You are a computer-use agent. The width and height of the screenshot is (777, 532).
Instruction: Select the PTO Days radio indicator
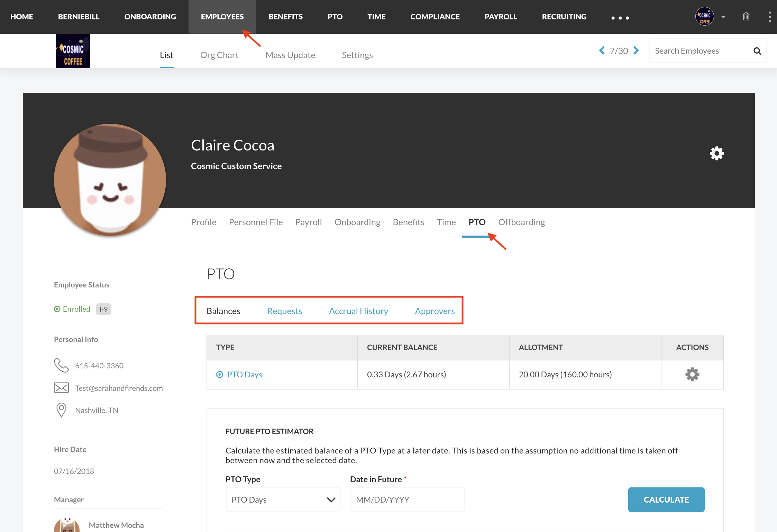tap(220, 375)
